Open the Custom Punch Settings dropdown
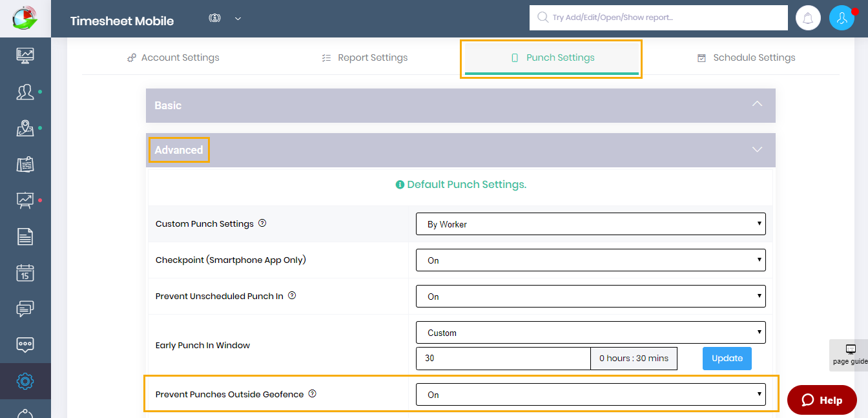The width and height of the screenshot is (868, 418). click(x=591, y=224)
